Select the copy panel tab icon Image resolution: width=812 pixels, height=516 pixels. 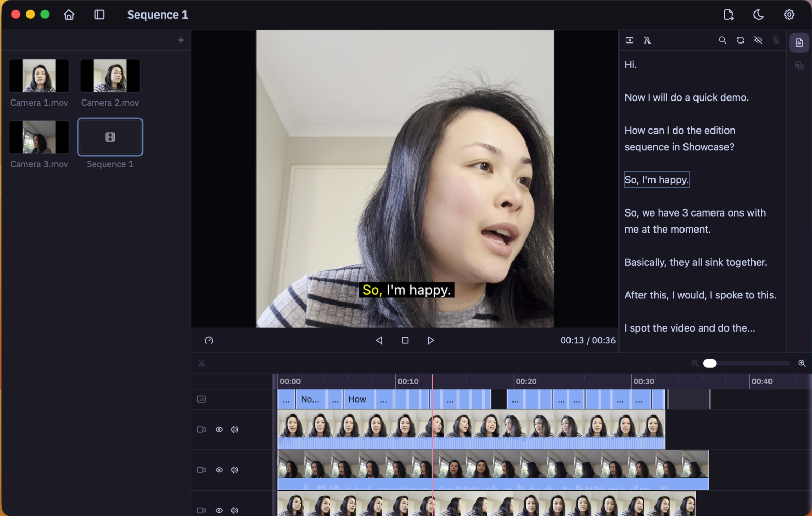coord(800,65)
